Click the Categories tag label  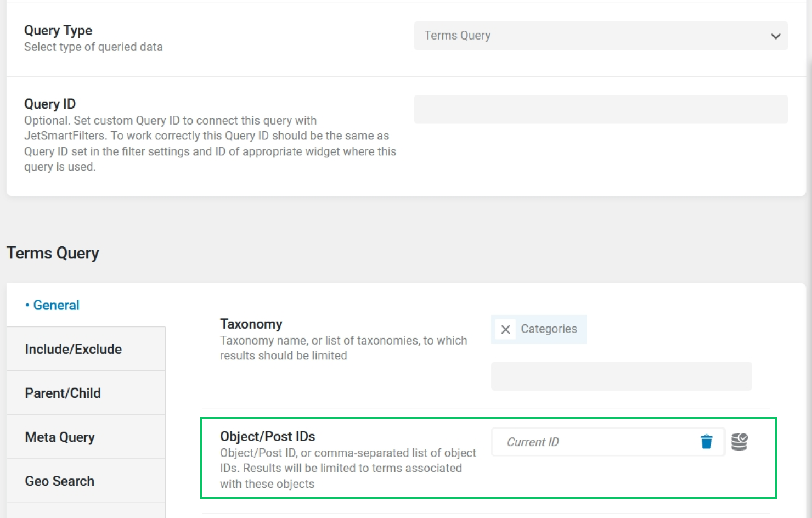pos(549,329)
